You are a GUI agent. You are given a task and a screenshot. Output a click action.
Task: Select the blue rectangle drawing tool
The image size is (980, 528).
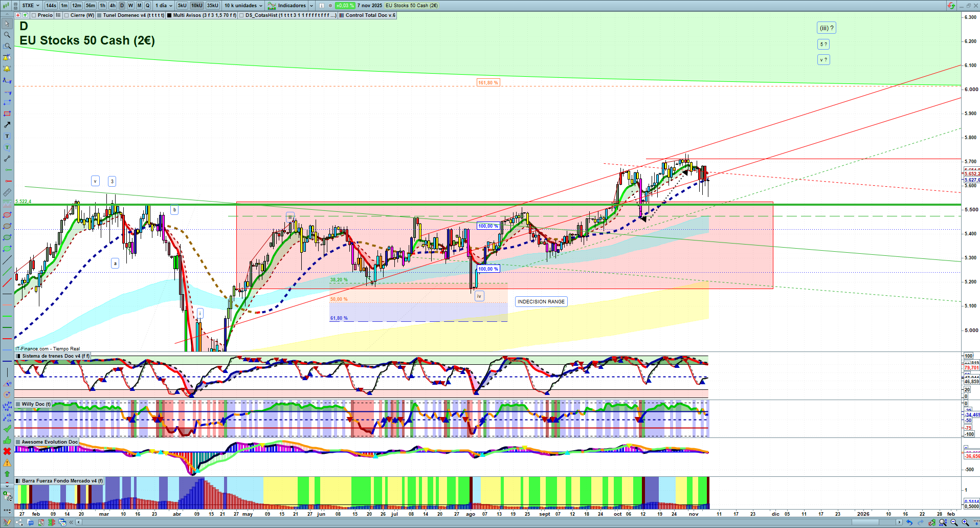tap(7, 102)
